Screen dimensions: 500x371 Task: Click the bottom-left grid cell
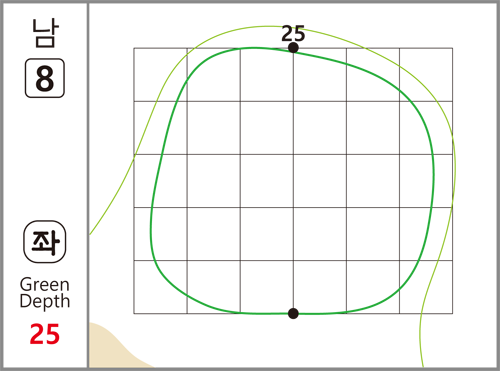tap(160, 287)
